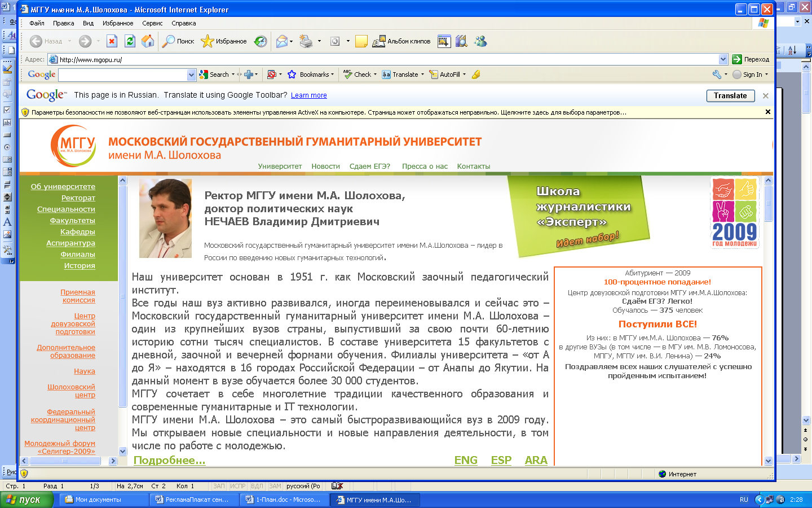Click the Learn more link
Viewport: 812px width, 508px height.
(x=308, y=95)
